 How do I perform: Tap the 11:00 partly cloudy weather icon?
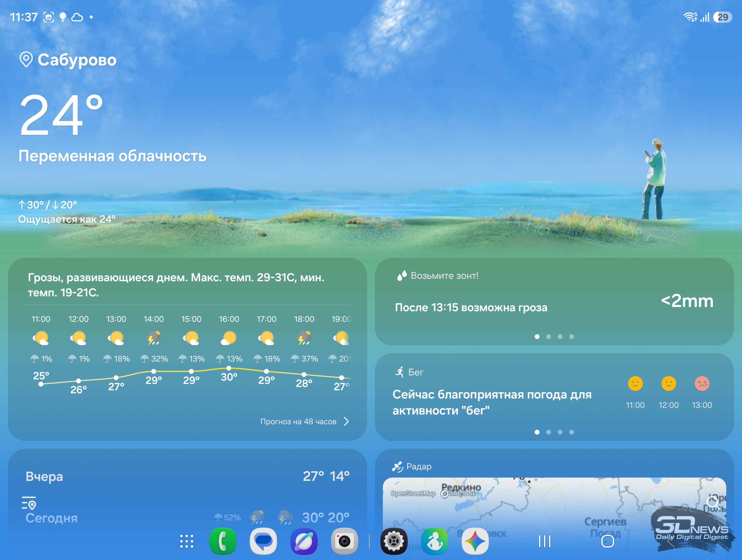[41, 338]
